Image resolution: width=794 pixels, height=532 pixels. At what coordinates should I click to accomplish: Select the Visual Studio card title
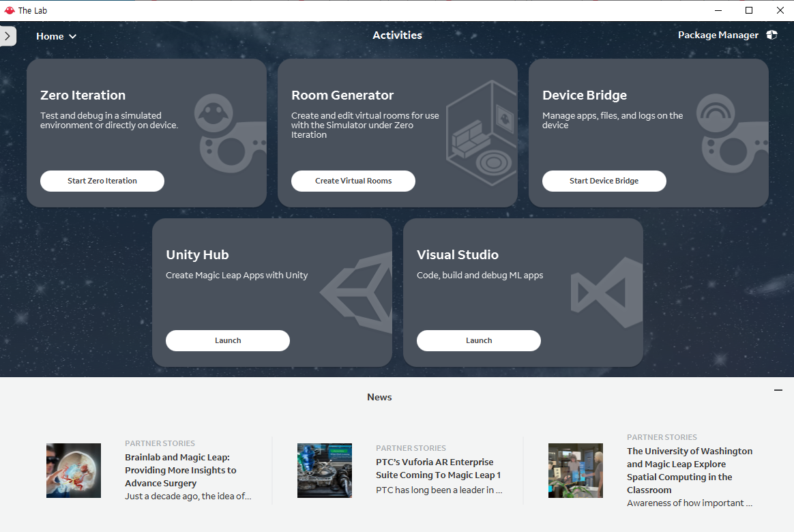tap(458, 254)
